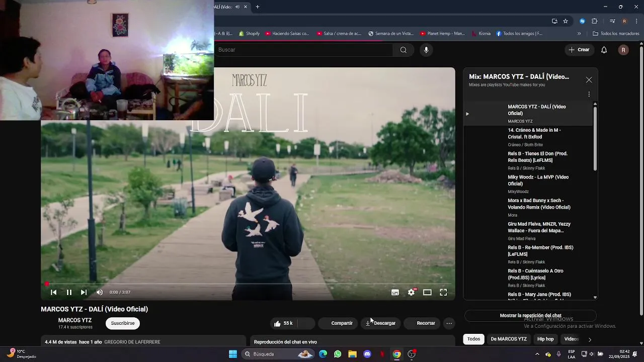Open File Explorer from the taskbar
Image resolution: width=644 pixels, height=362 pixels.
pyautogui.click(x=352, y=354)
